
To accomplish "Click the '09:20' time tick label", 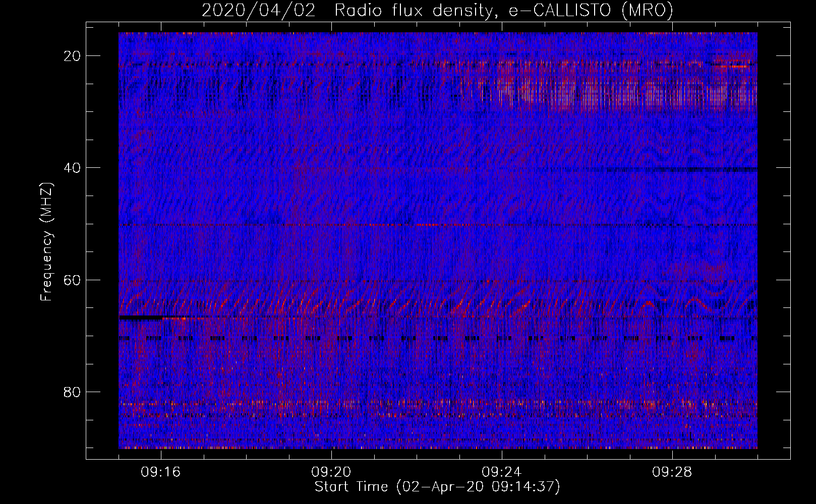I will click(331, 472).
